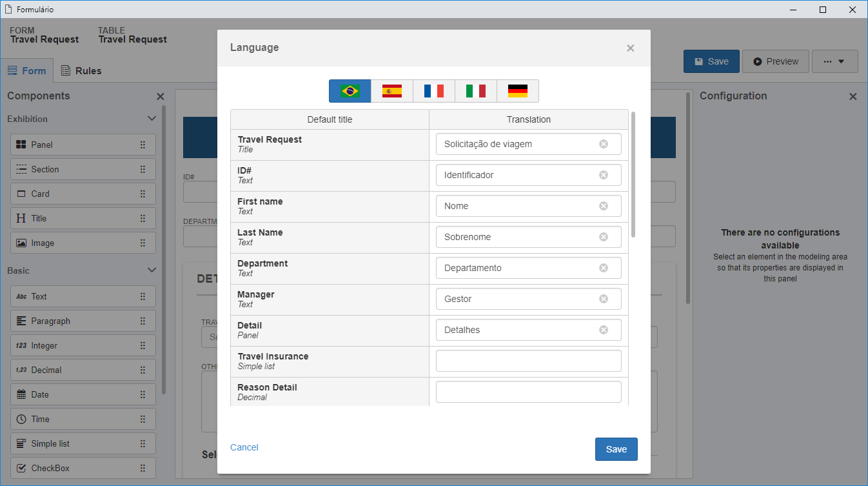The image size is (868, 486).
Task: Click the Preview button
Action: coord(775,61)
